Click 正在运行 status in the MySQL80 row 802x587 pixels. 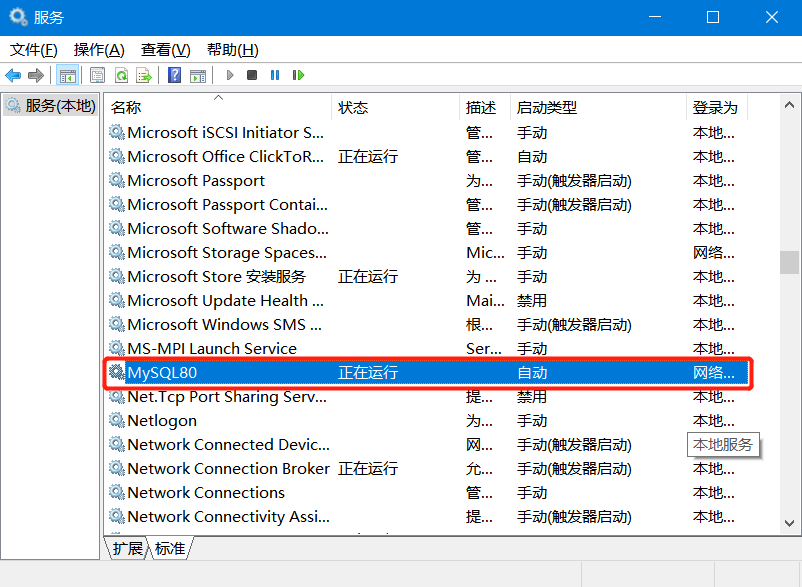(x=368, y=372)
